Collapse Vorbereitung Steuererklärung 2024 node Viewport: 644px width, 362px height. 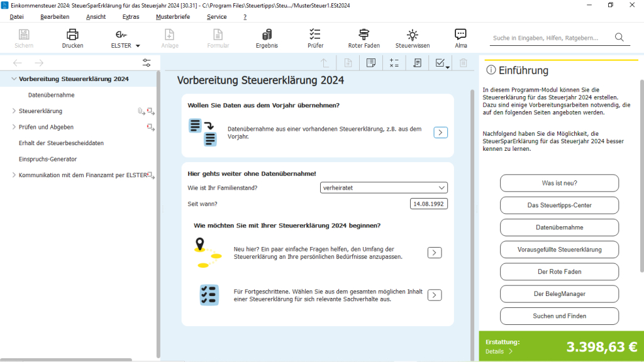point(14,79)
